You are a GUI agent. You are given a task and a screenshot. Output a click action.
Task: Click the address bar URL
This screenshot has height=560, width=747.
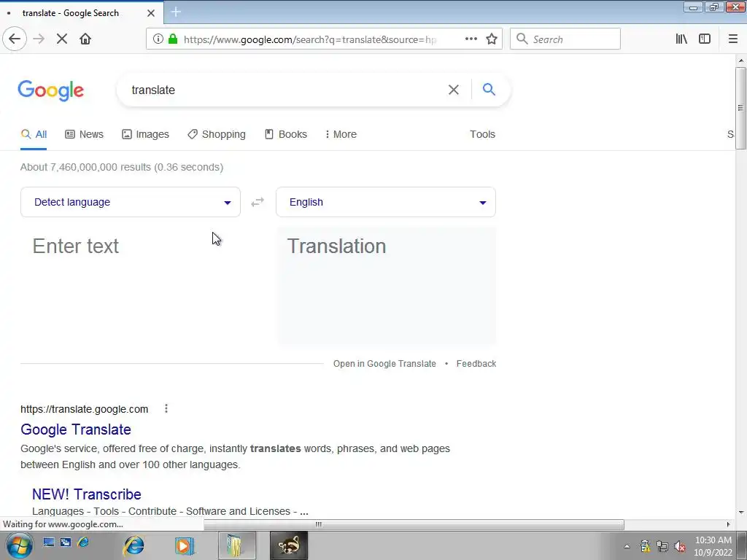click(309, 39)
